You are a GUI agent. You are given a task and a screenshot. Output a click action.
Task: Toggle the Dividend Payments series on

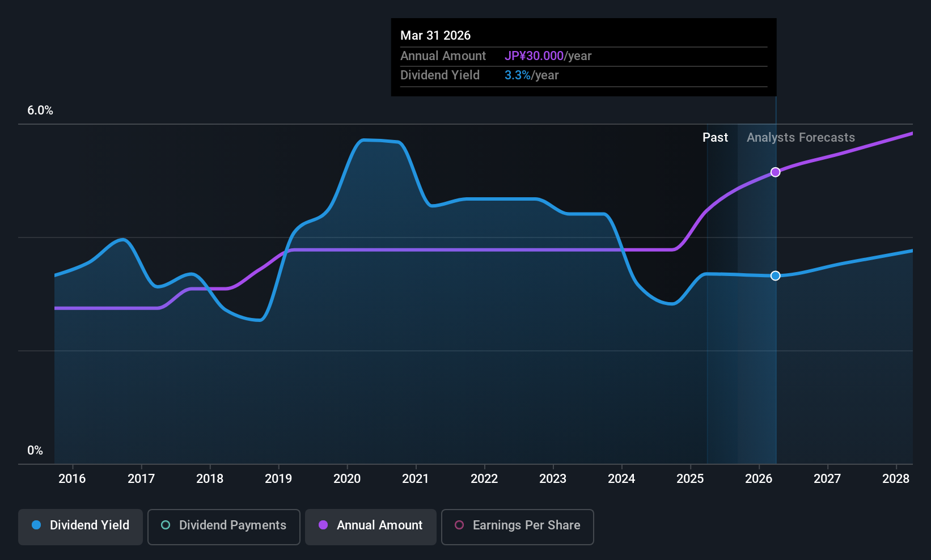click(223, 527)
